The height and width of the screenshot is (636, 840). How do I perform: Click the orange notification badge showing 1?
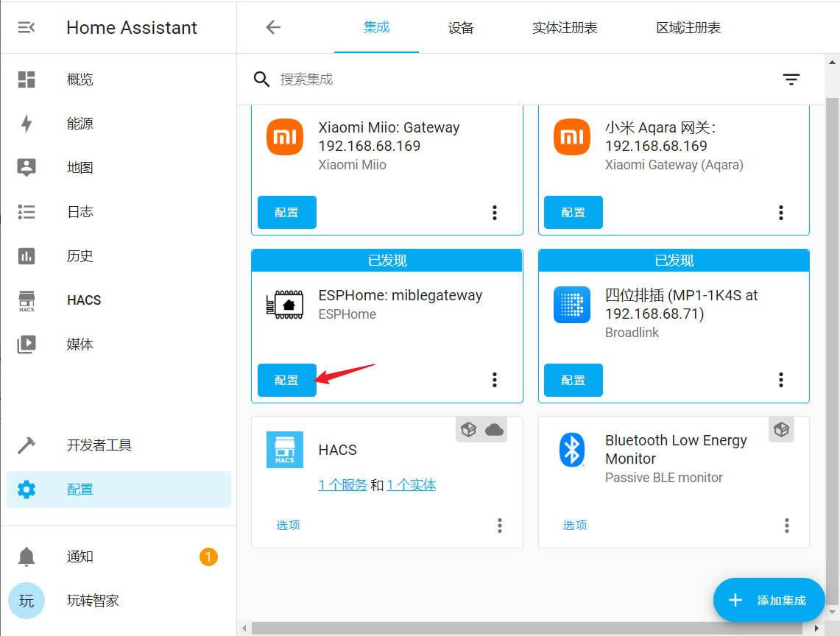208,556
